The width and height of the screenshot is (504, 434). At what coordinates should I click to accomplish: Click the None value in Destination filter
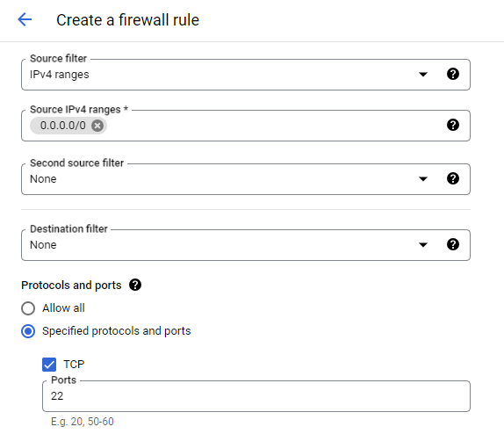[x=43, y=245]
